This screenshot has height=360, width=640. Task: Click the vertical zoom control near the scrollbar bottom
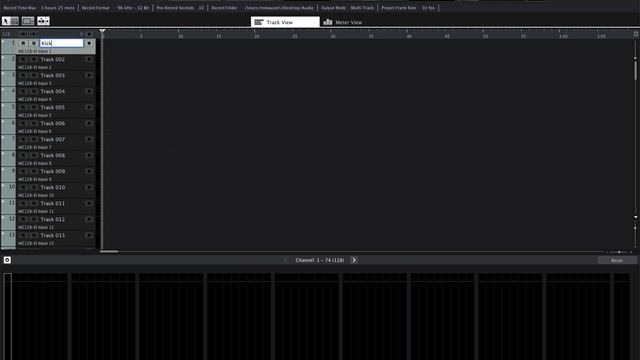pyautogui.click(x=636, y=228)
